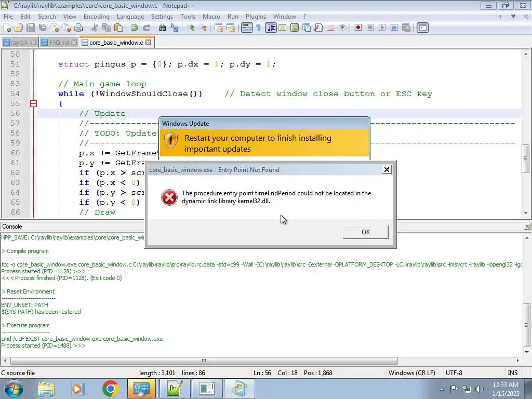Toggle the NppExec console toolbar button
This screenshot has height=399, width=532.
click(422, 28)
